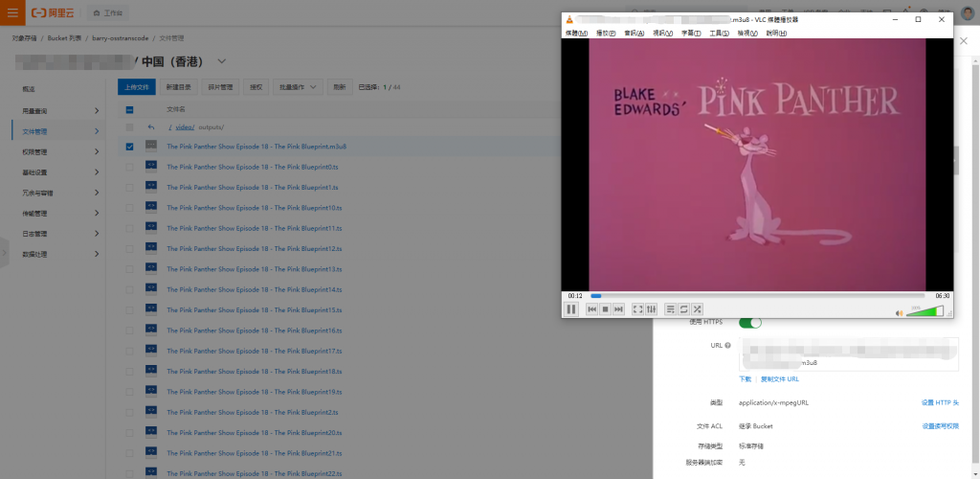This screenshot has height=479, width=980.
Task: Click file icon of Pink Blueprint2.ts
Action: 150,412
